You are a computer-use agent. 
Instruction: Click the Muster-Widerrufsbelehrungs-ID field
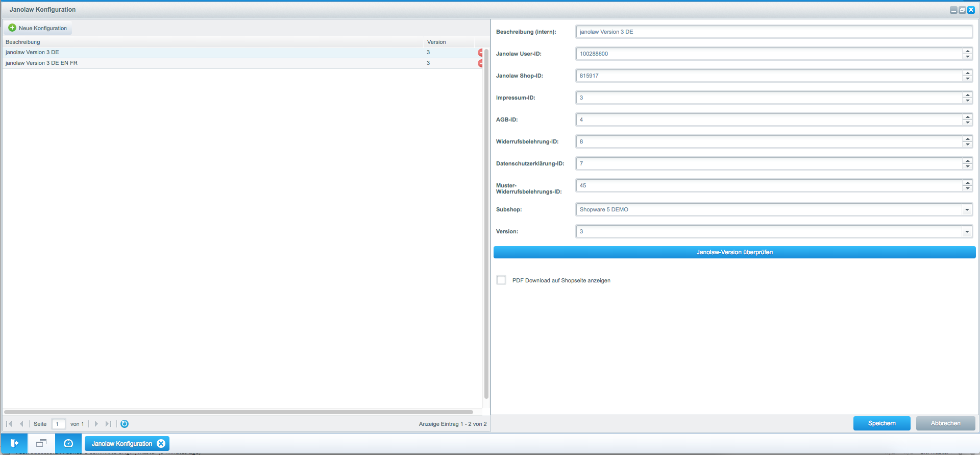(x=769, y=185)
